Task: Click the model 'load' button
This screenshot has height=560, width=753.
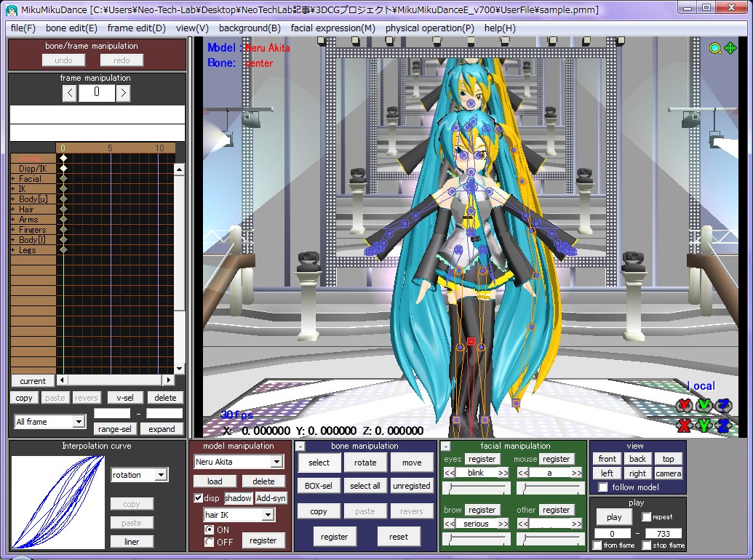Action: [x=215, y=481]
